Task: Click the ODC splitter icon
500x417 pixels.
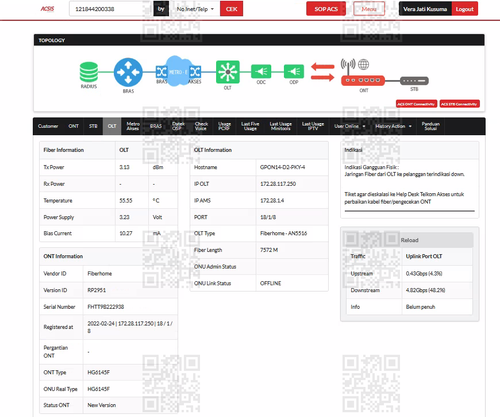Action: click(x=261, y=71)
